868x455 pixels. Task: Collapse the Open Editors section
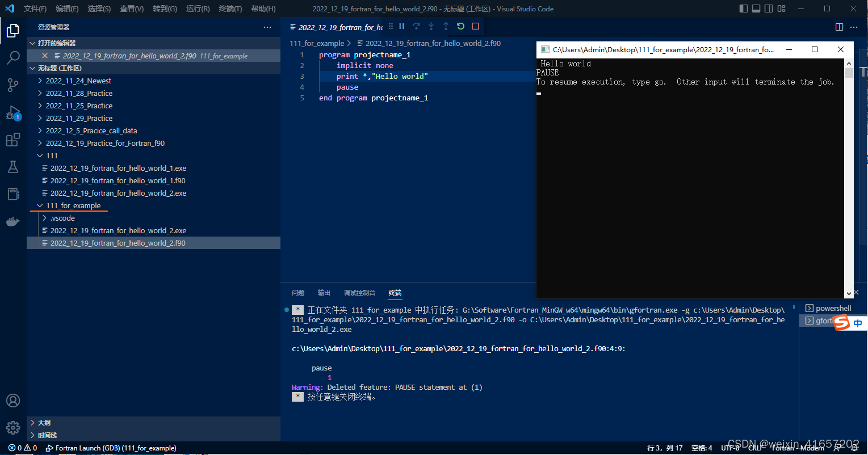[153, 43]
